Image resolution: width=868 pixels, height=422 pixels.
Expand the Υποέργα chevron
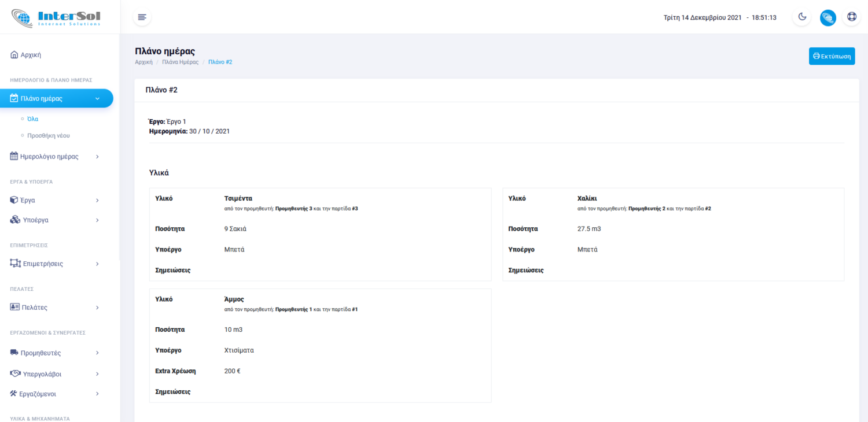97,220
